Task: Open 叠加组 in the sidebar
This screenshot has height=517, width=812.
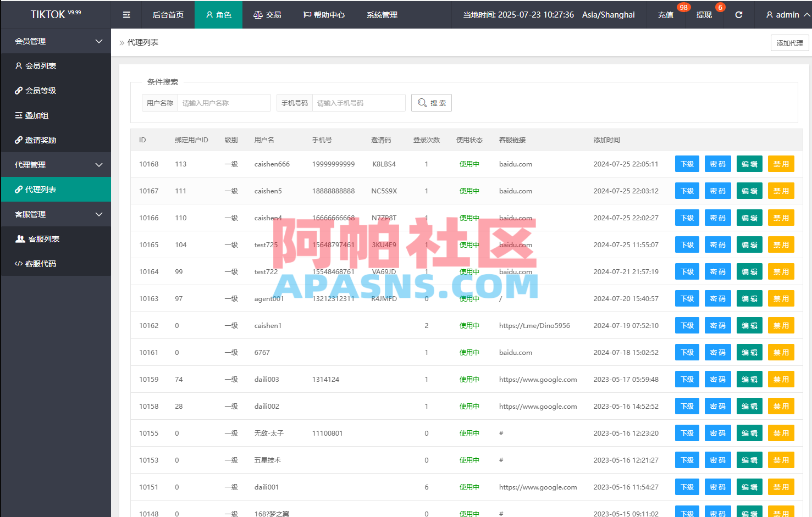Action: click(x=56, y=115)
